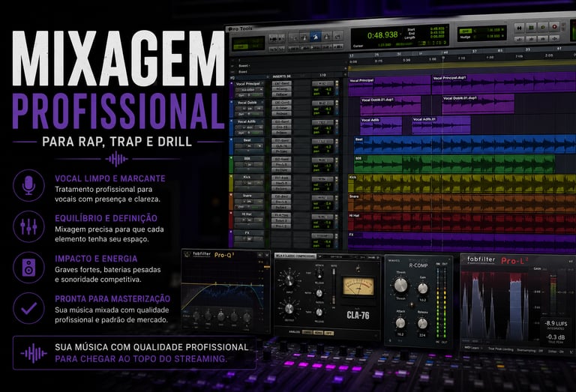Click MIDI Learn in Pro-L 2
576x392 pixels.
click(472, 348)
